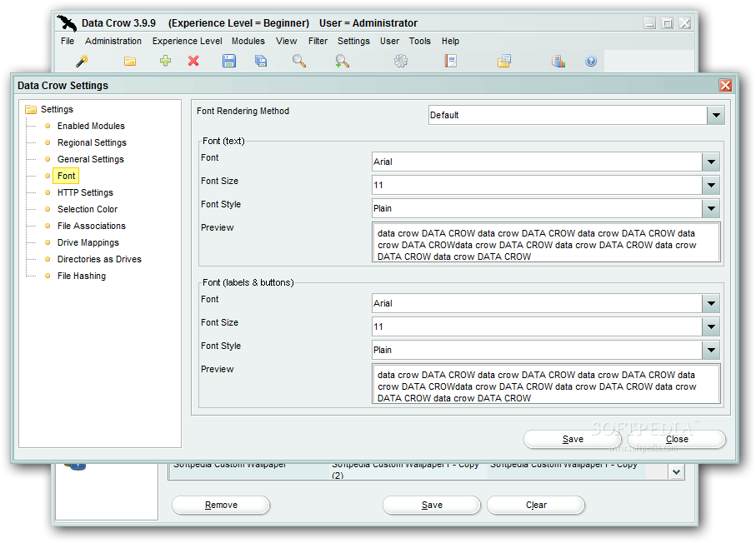756x543 pixels.
Task: Click the Settings root folder icon in tree
Action: click(31, 109)
